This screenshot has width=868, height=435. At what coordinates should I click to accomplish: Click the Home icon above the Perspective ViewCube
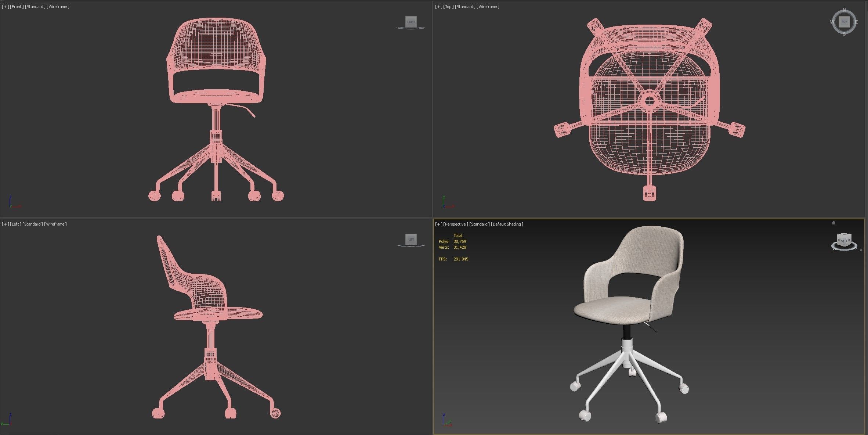tap(833, 223)
